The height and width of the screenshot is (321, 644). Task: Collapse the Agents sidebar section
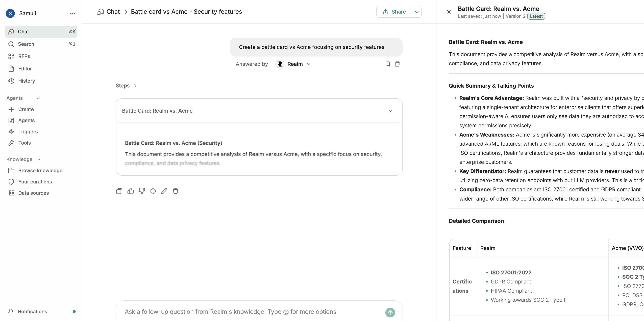[x=38, y=98]
